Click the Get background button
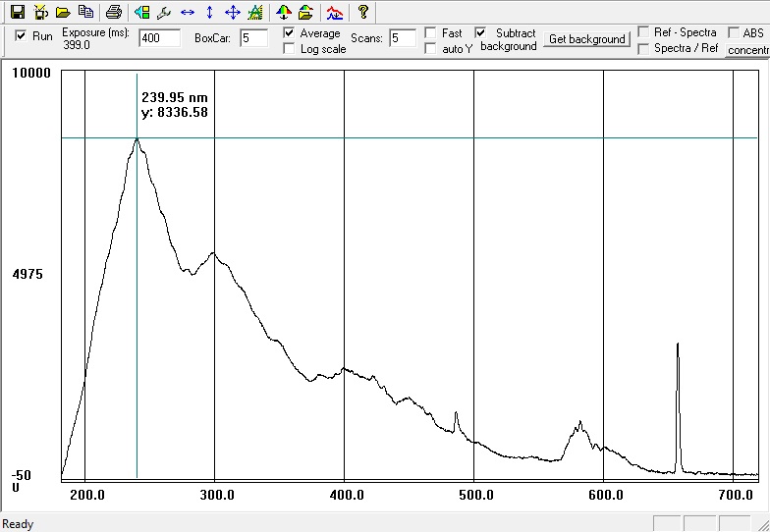Viewport: 770px width, 532px height. 587,39
